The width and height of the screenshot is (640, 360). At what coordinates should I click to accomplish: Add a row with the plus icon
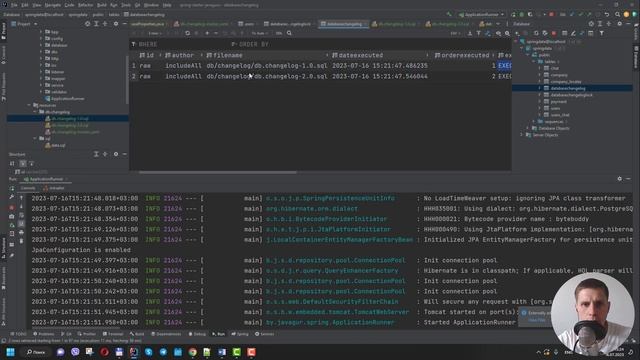[207, 33]
